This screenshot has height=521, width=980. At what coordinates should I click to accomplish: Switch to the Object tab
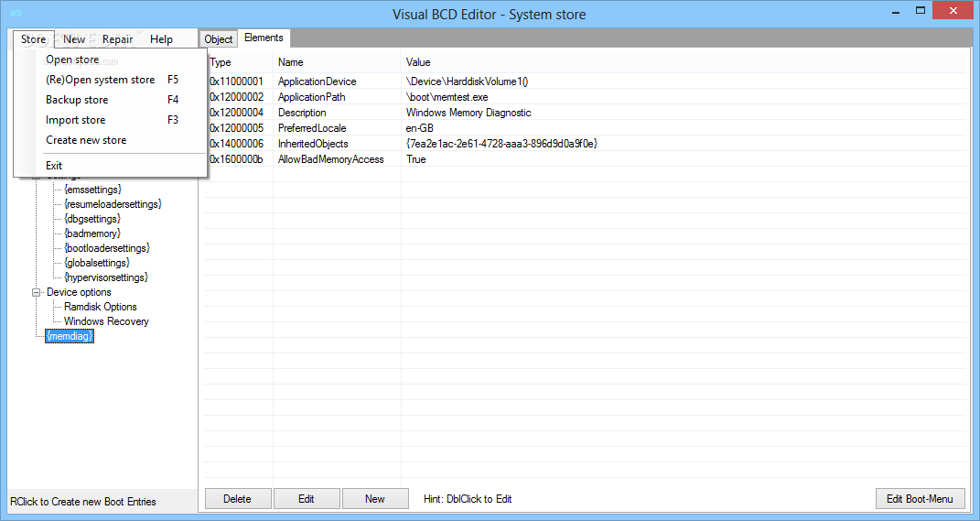tap(219, 39)
